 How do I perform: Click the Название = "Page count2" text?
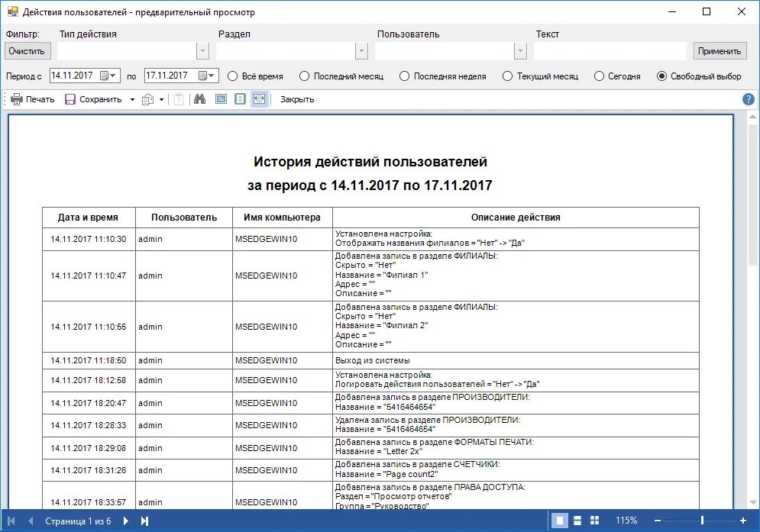click(386, 474)
